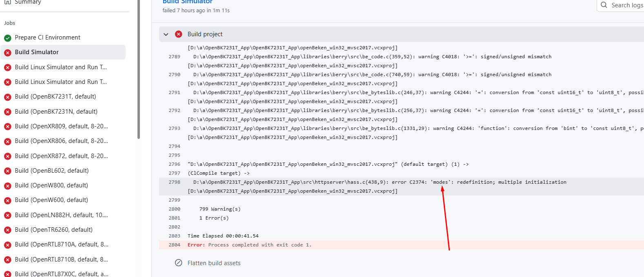The width and height of the screenshot is (644, 277).
Task: Jump to log line number 2804
Action: tap(174, 245)
